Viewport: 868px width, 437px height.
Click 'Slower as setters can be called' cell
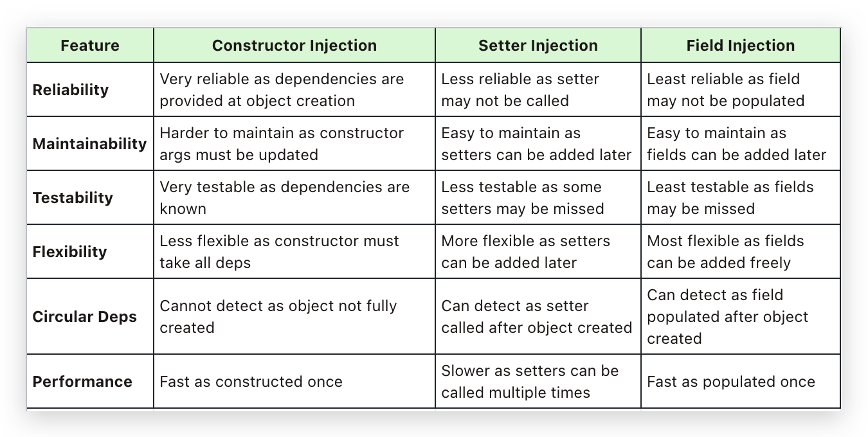coord(538,381)
